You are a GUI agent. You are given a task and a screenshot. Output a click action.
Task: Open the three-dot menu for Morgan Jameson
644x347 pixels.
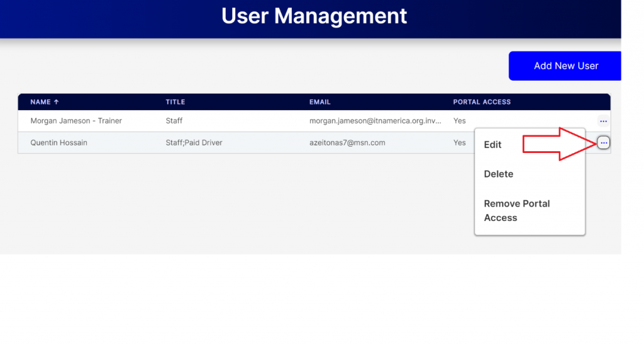(x=603, y=121)
